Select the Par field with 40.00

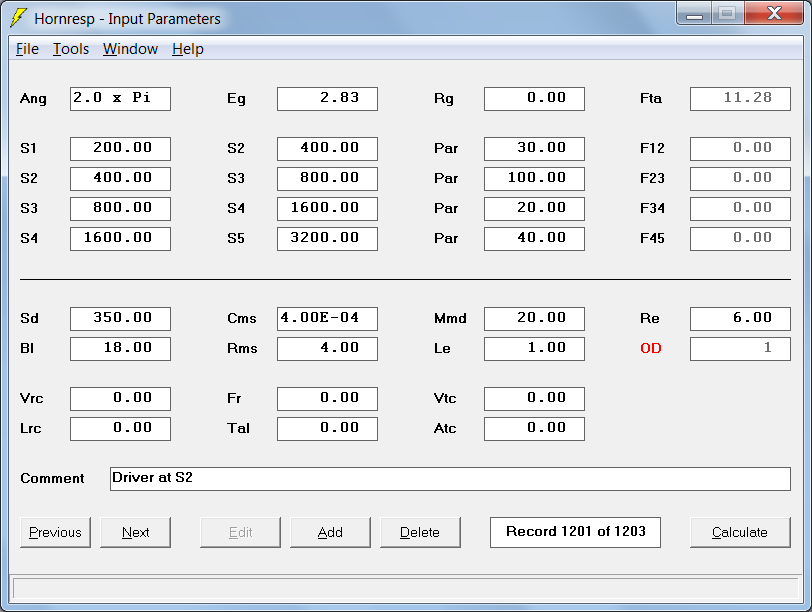(534, 239)
